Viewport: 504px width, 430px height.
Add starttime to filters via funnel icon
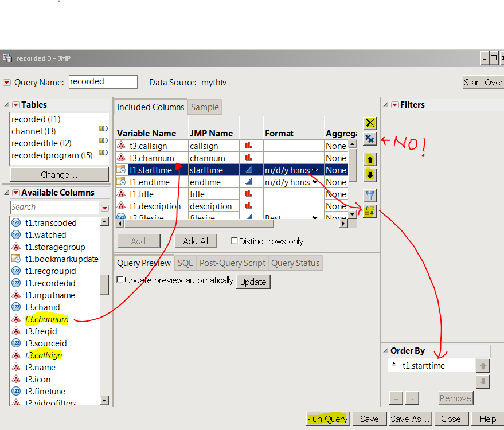369,196
